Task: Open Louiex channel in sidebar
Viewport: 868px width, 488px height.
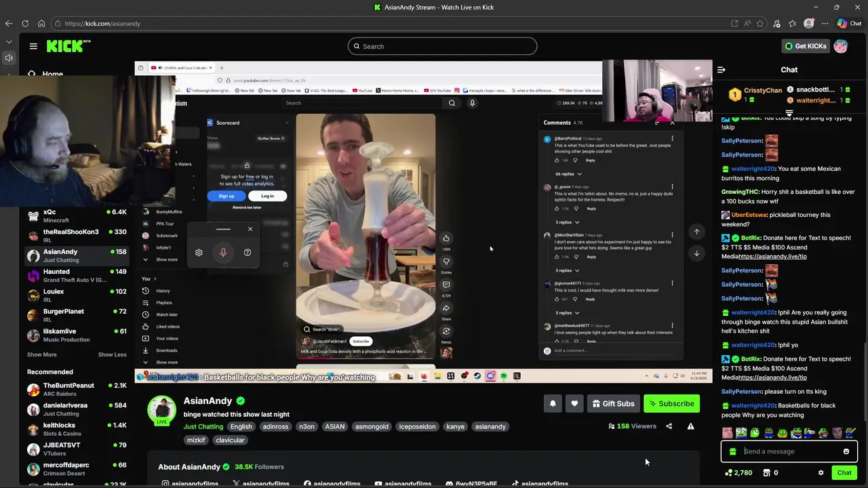Action: [77, 295]
